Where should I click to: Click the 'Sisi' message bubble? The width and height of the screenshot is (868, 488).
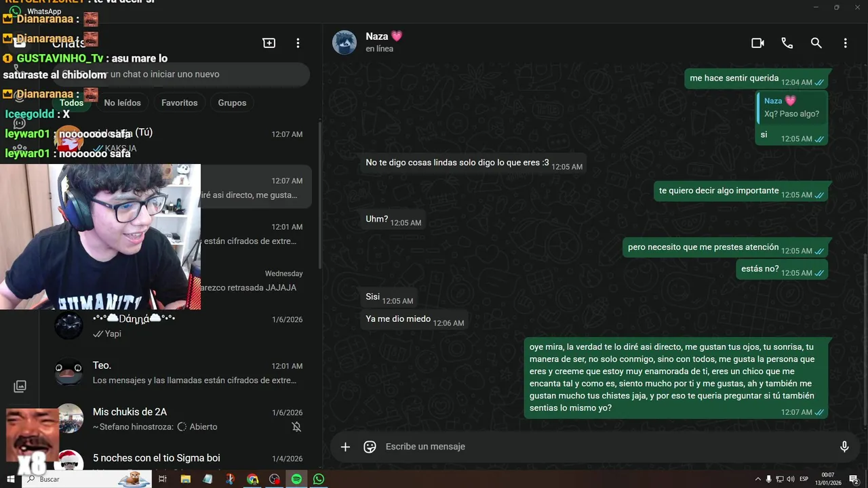389,298
